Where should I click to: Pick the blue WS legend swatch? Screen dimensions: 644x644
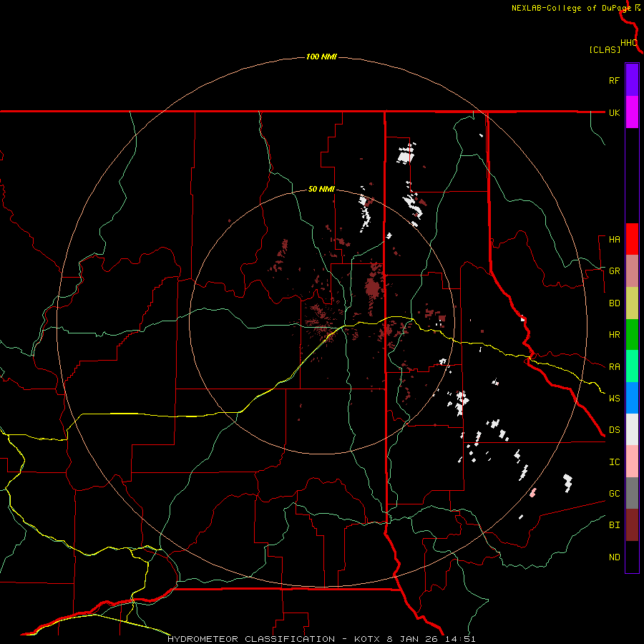(632, 398)
